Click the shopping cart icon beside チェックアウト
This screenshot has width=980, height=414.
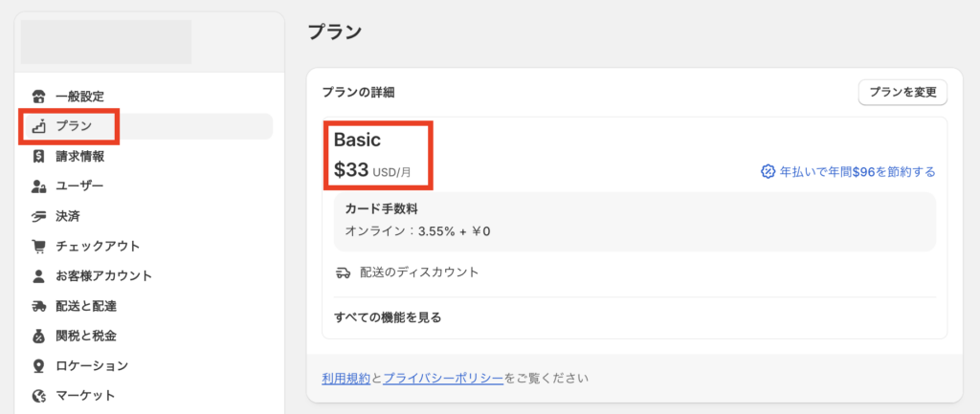pyautogui.click(x=39, y=246)
